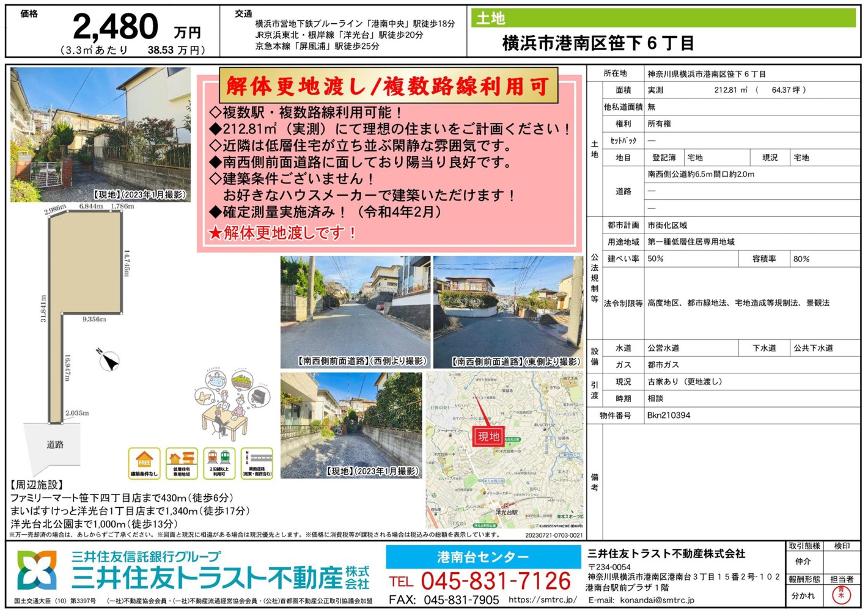Click the https://smtrc.jp/ website link

542,600
